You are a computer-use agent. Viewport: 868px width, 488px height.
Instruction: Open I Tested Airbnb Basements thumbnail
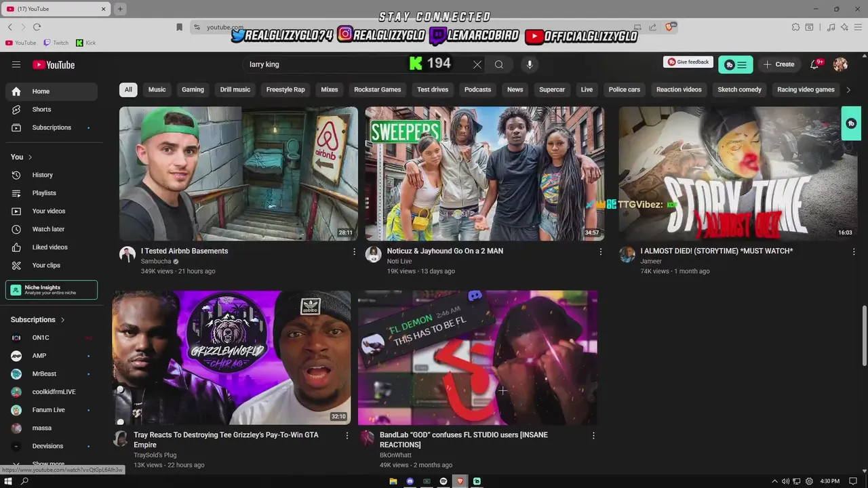pos(239,174)
